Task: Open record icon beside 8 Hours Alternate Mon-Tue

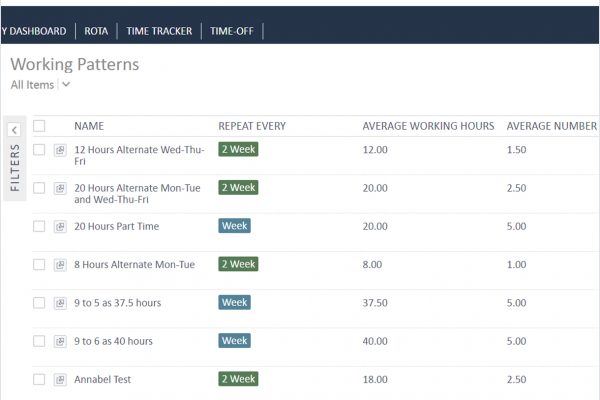Action: pyautogui.click(x=60, y=264)
